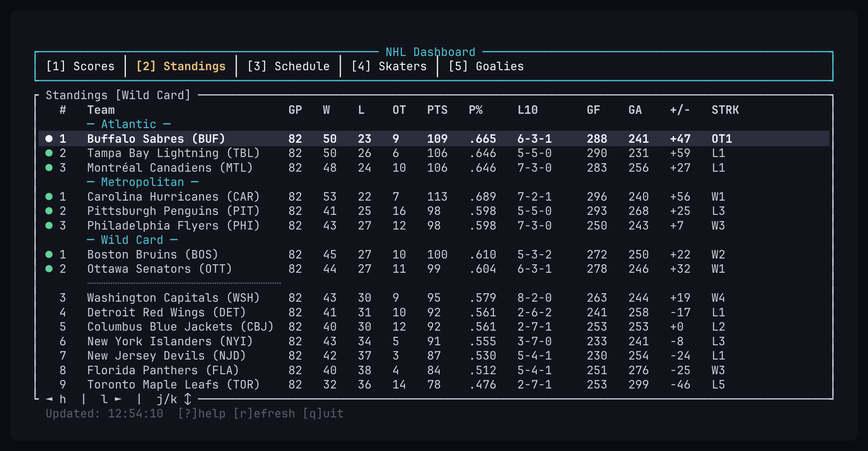
Task: Click the left arrow h navigation hint
Action: pos(56,399)
